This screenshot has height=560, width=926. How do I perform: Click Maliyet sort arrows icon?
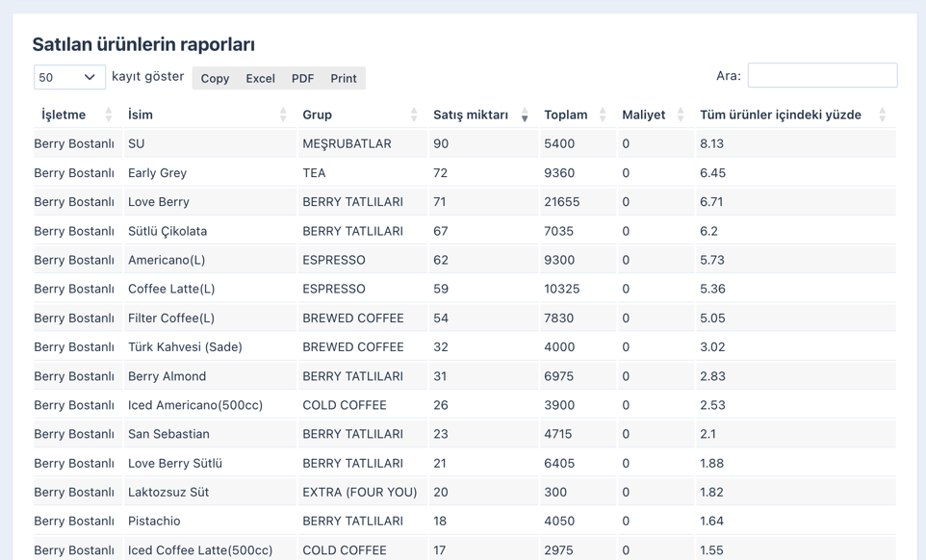(681, 115)
